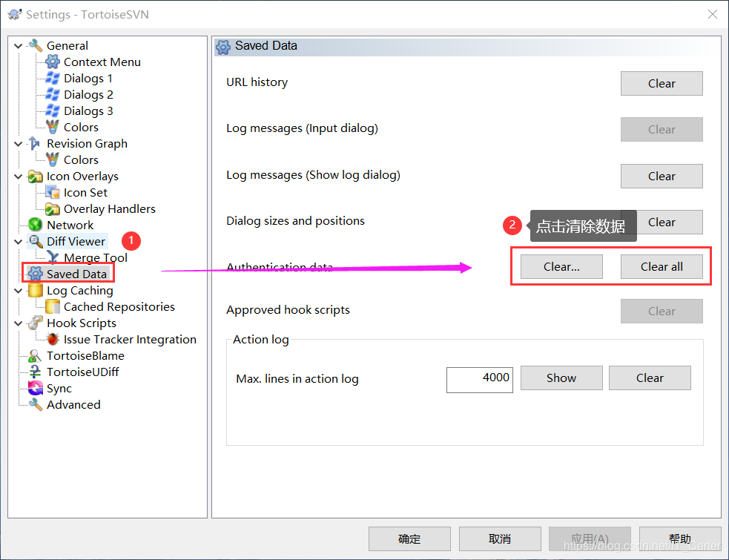Viewport: 729px width, 560px height.
Task: Click the Colors icon under Revision Graph
Action: click(x=53, y=159)
